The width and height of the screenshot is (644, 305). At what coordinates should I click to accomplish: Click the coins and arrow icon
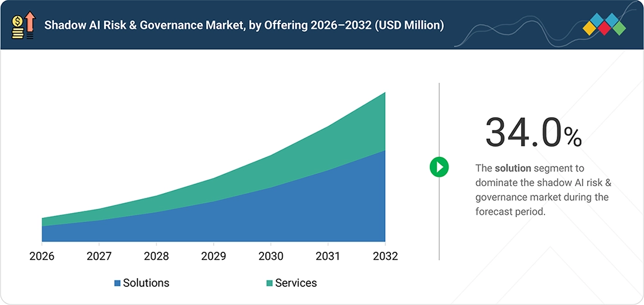pos(24,25)
